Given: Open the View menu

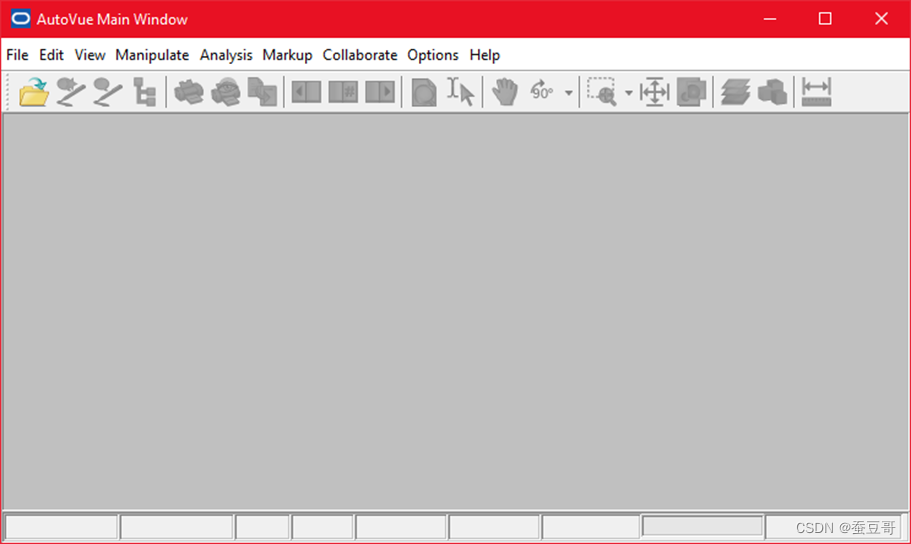Looking at the screenshot, I should coord(90,55).
